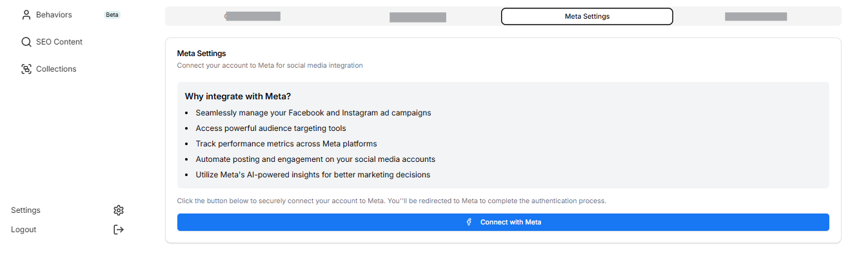Open Settings via the gear icon
Image resolution: width=868 pixels, height=258 pixels.
pyautogui.click(x=119, y=210)
